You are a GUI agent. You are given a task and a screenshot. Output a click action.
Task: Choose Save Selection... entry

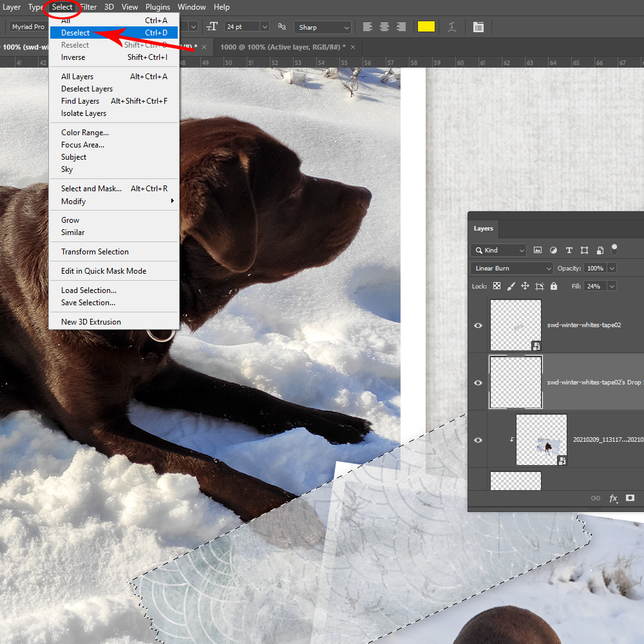114,303
